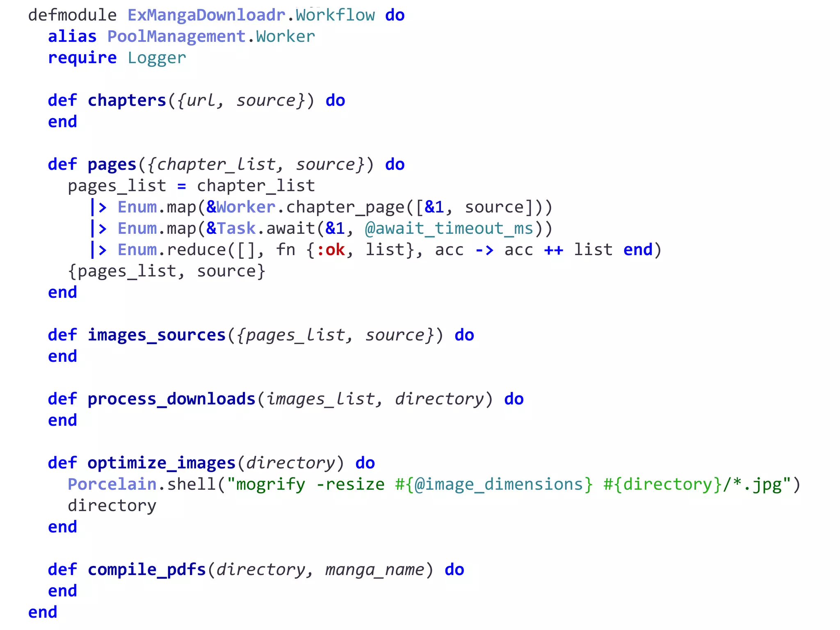
Task: Click Task in the await call
Action: [236, 228]
